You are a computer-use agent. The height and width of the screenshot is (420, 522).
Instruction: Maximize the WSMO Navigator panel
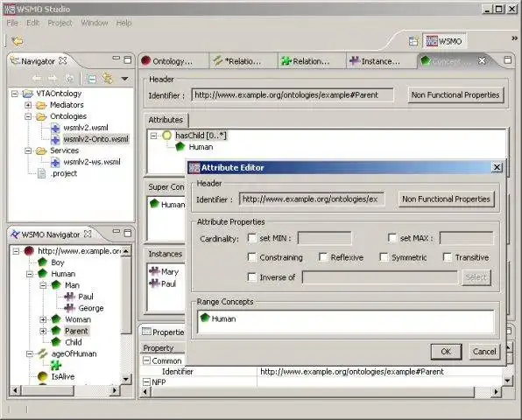point(128,233)
